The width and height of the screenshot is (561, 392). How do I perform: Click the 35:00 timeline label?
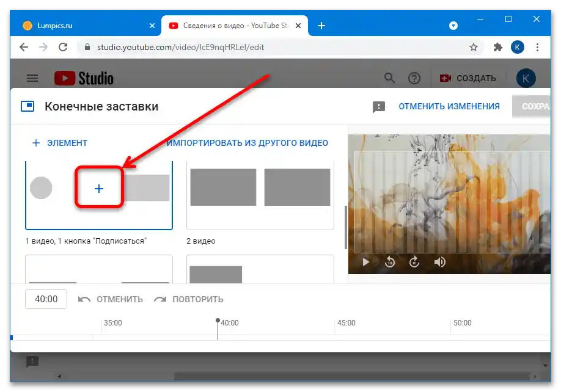(x=112, y=322)
